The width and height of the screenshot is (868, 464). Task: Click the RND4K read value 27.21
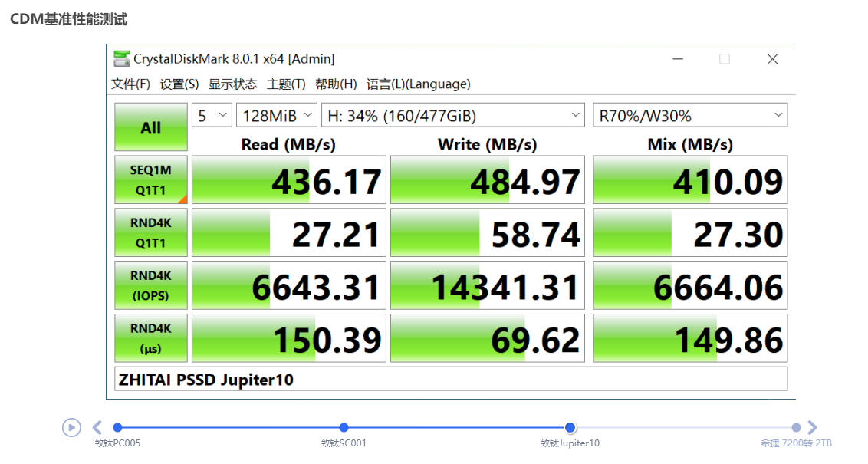pos(288,232)
